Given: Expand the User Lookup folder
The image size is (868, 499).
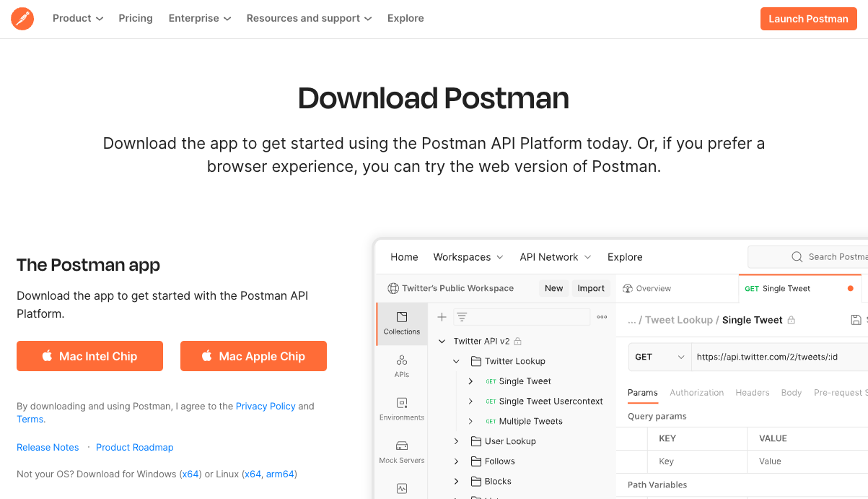Looking at the screenshot, I should [x=456, y=441].
